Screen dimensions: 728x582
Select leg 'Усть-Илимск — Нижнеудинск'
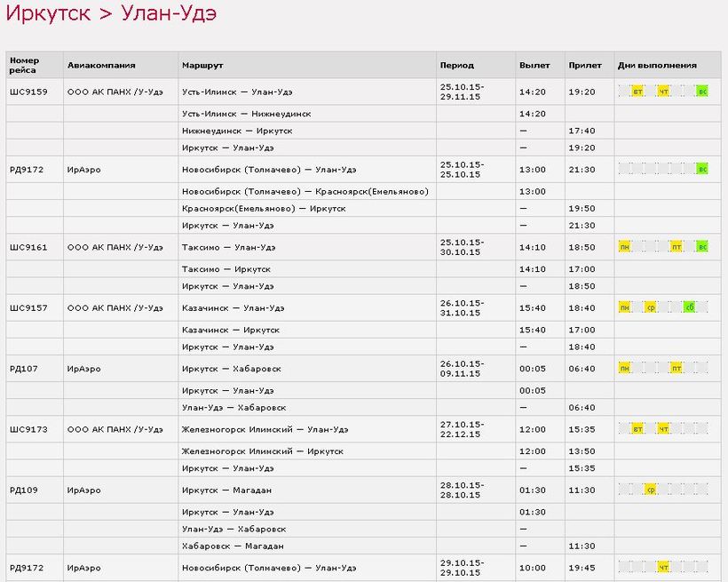[x=247, y=114]
